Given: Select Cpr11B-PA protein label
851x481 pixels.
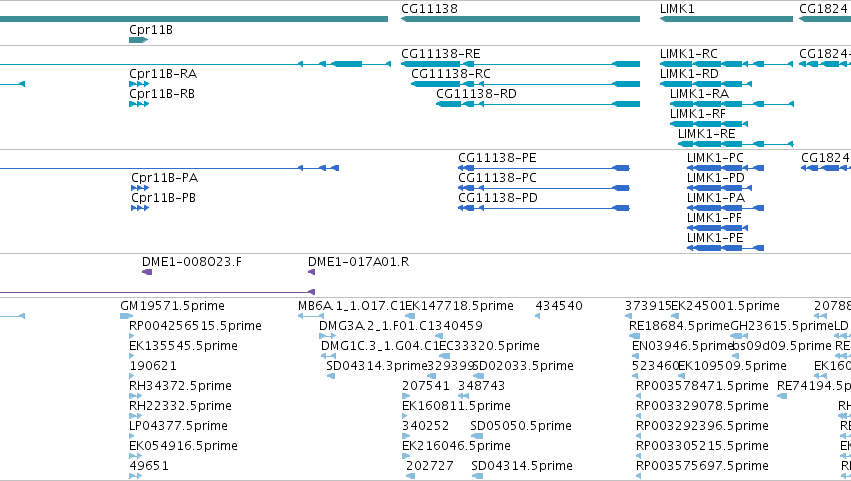Looking at the screenshot, I should coord(164,178).
